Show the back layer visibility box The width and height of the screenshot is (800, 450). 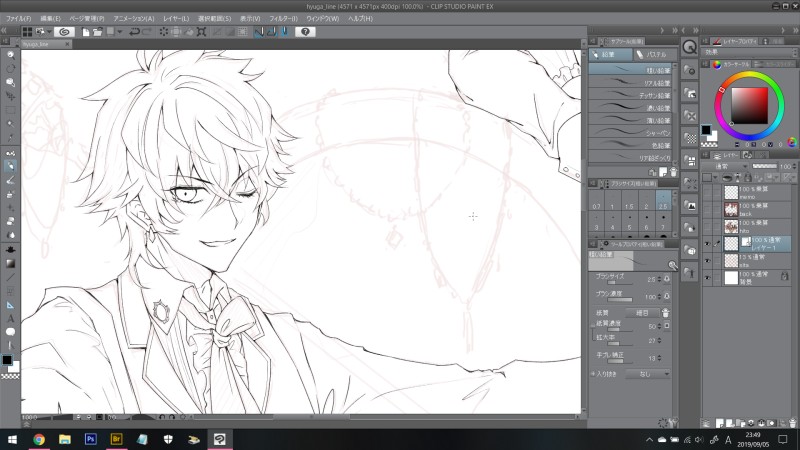point(707,209)
